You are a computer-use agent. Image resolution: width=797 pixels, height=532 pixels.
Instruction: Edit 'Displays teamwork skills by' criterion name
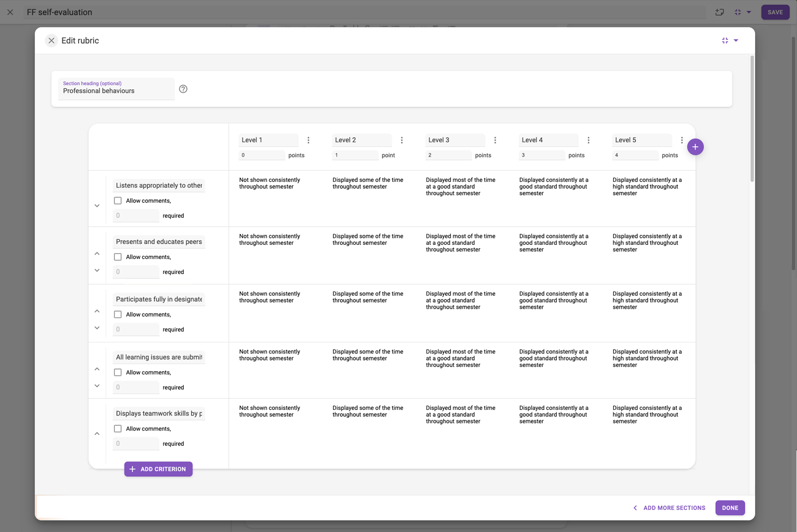[159, 414]
